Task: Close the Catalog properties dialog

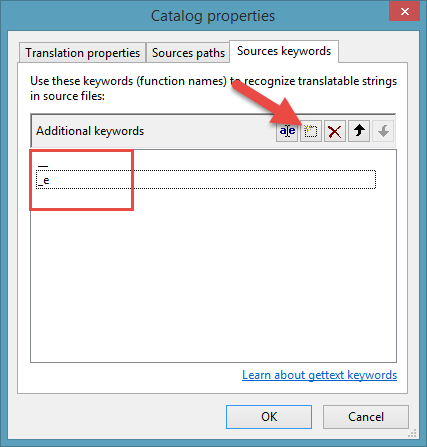Action: tap(405, 12)
